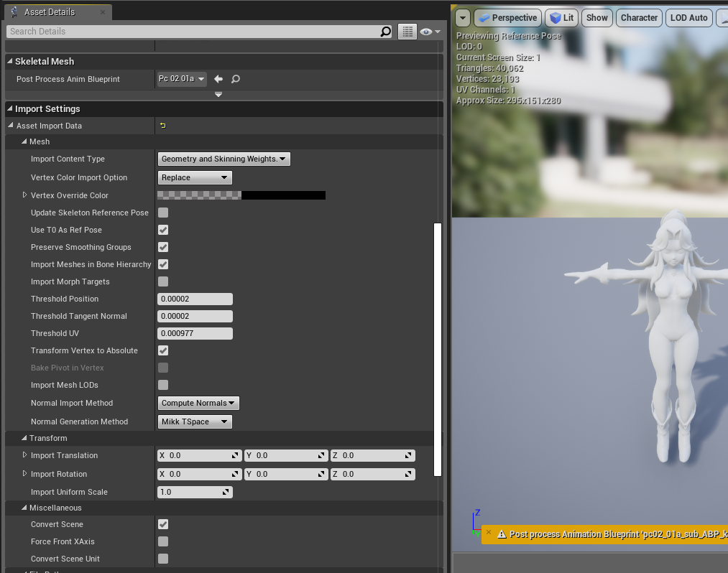Toggle Import Meshes in Bone Hierarchy

(x=163, y=264)
